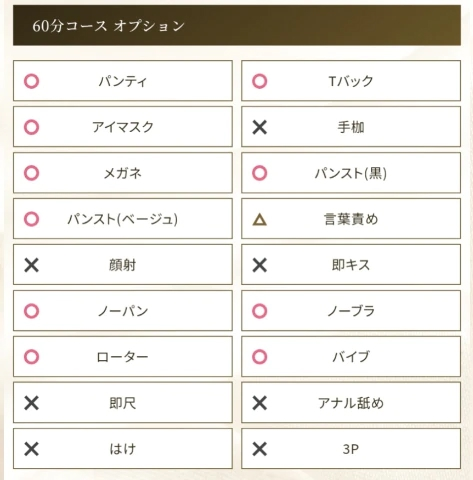Click the アイマスク option text
The height and width of the screenshot is (480, 473).
(123, 127)
